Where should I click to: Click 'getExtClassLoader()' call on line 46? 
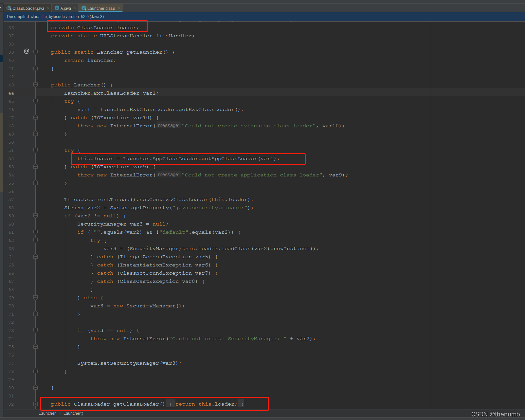[209, 110]
